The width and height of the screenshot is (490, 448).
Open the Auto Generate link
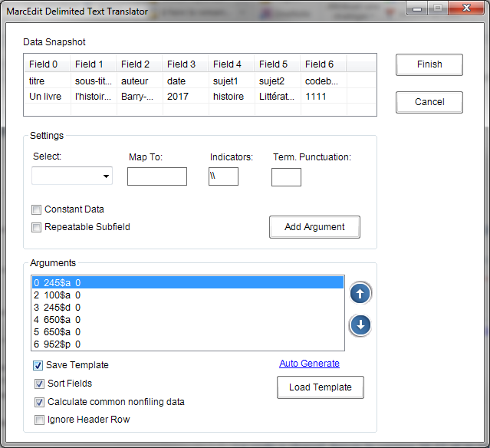click(309, 364)
